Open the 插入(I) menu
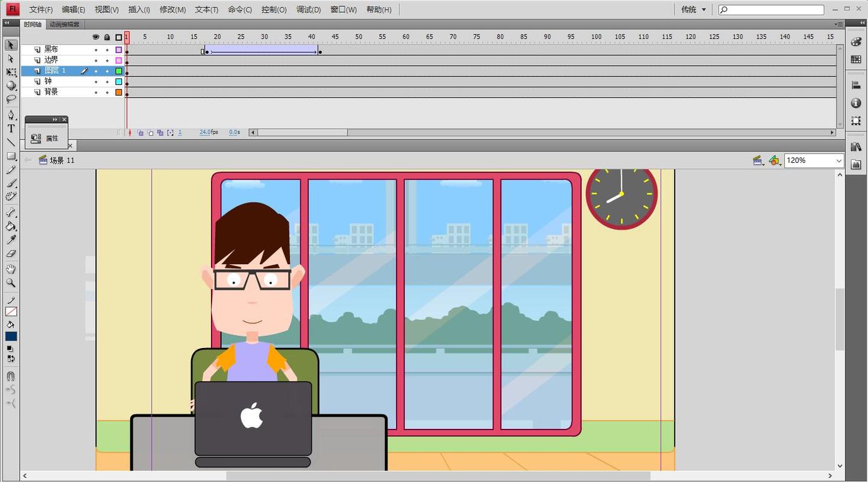 [139, 10]
